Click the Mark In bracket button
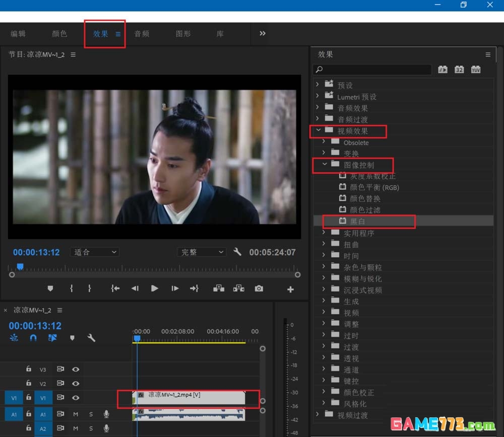The image size is (504, 437). (x=72, y=288)
